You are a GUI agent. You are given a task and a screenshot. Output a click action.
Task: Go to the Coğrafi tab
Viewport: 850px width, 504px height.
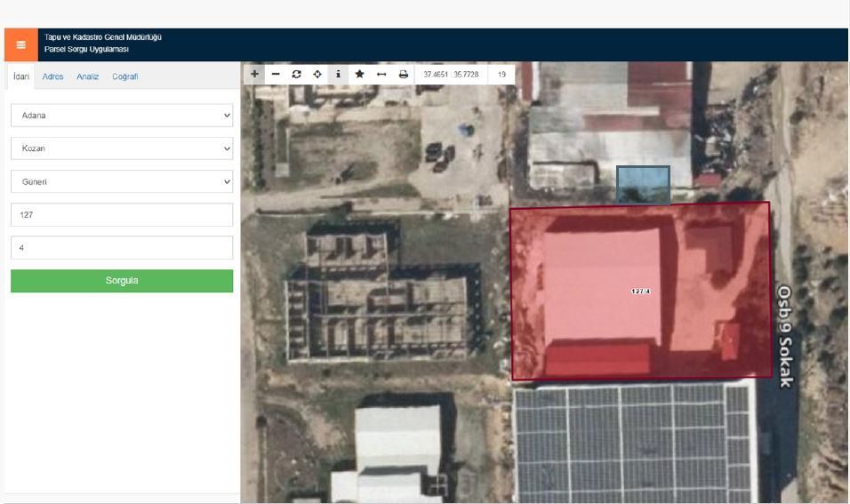(x=124, y=76)
